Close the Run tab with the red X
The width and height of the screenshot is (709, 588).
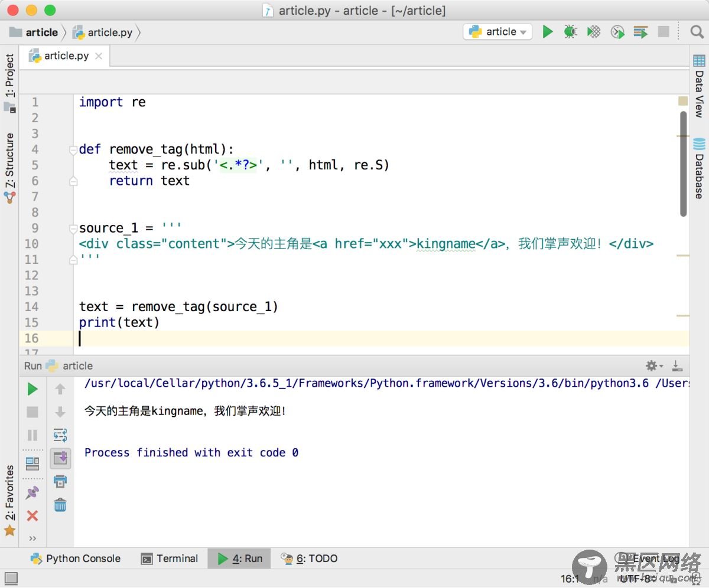pyautogui.click(x=32, y=515)
